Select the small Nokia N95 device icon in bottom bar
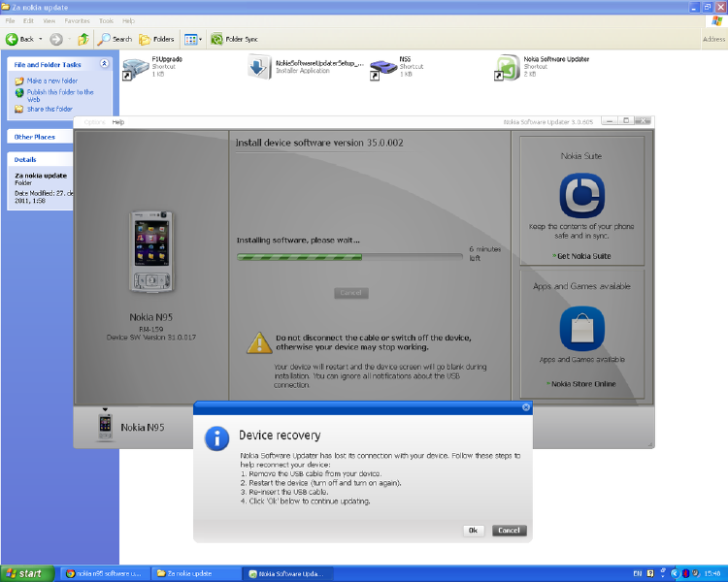The width and height of the screenshot is (728, 582). coord(106,426)
